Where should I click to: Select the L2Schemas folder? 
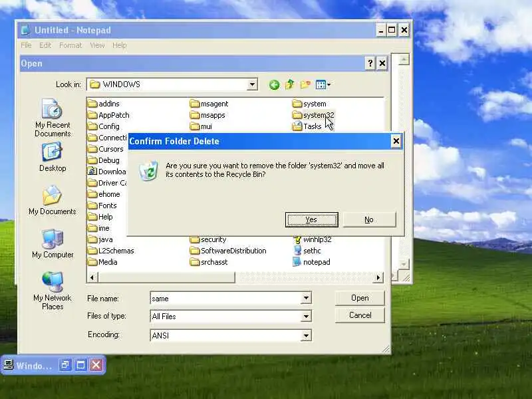[111, 251]
